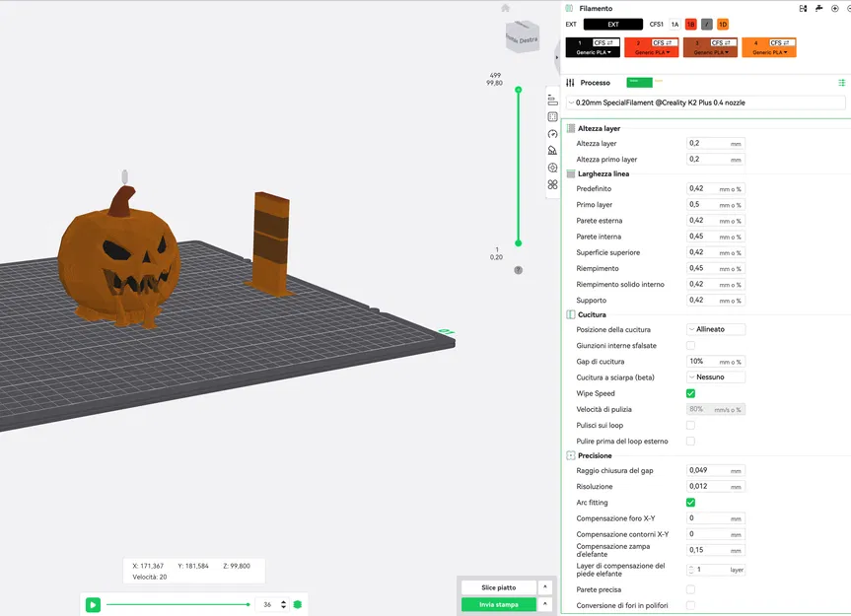Image resolution: width=851 pixels, height=616 pixels.
Task: Enable Pulire prima del loop esterno
Action: (690, 441)
